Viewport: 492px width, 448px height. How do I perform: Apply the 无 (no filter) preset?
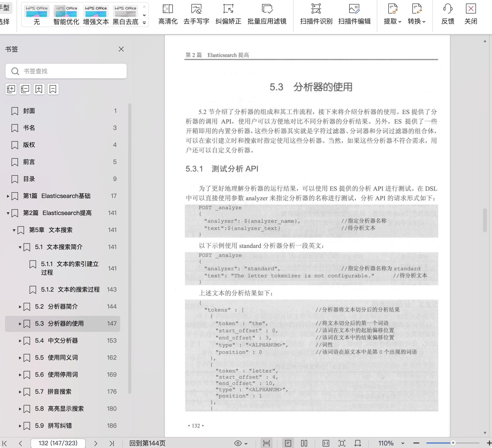pos(37,15)
